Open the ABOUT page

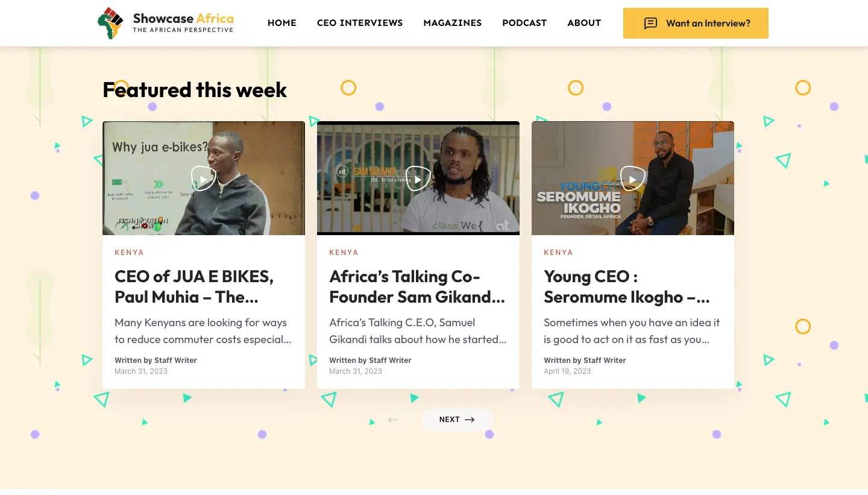(x=584, y=23)
